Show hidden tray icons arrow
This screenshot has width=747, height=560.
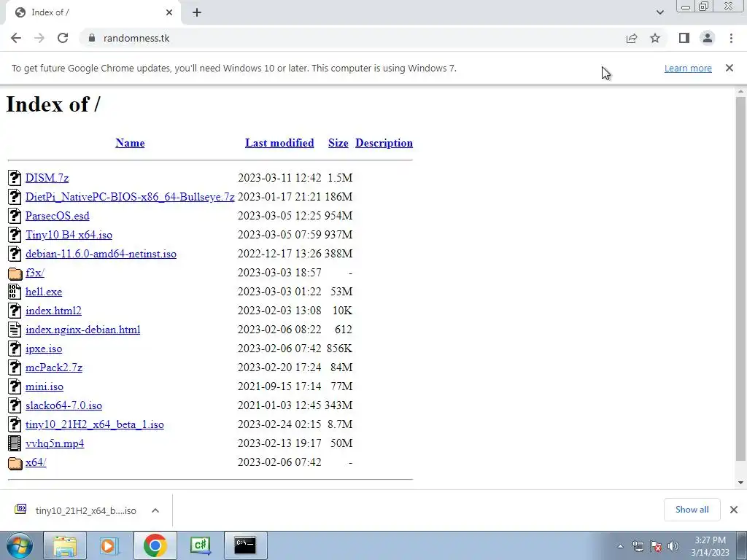coord(620,547)
